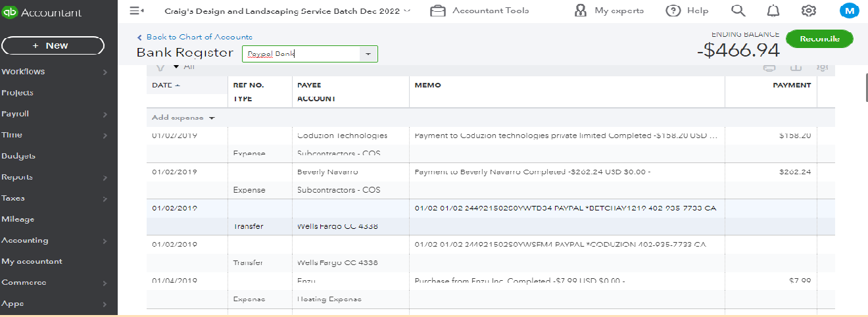Screen dimensions: 868x317
Task: Switch company using the dropdown chevron
Action: tap(406, 11)
